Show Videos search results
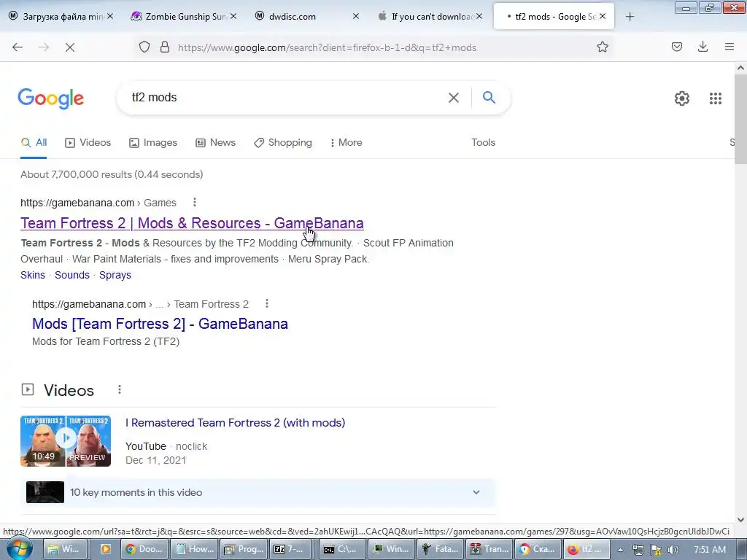This screenshot has width=747, height=560. [x=88, y=142]
